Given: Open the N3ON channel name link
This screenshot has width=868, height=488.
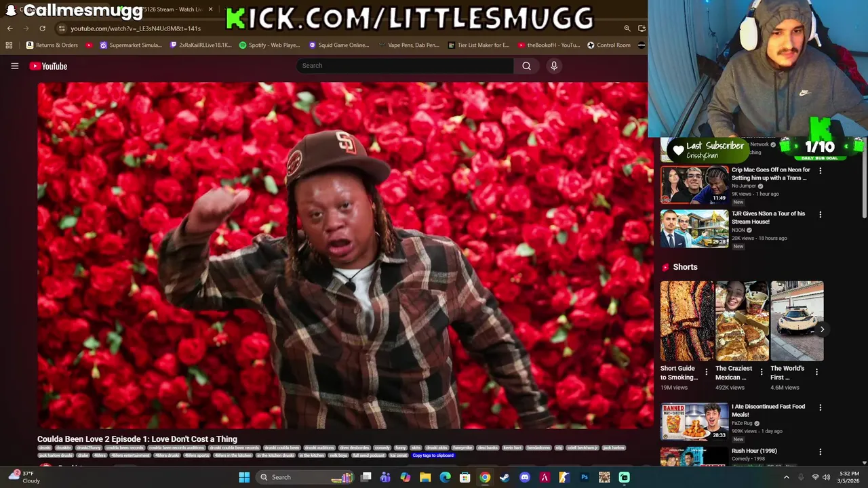Looking at the screenshot, I should [x=738, y=230].
